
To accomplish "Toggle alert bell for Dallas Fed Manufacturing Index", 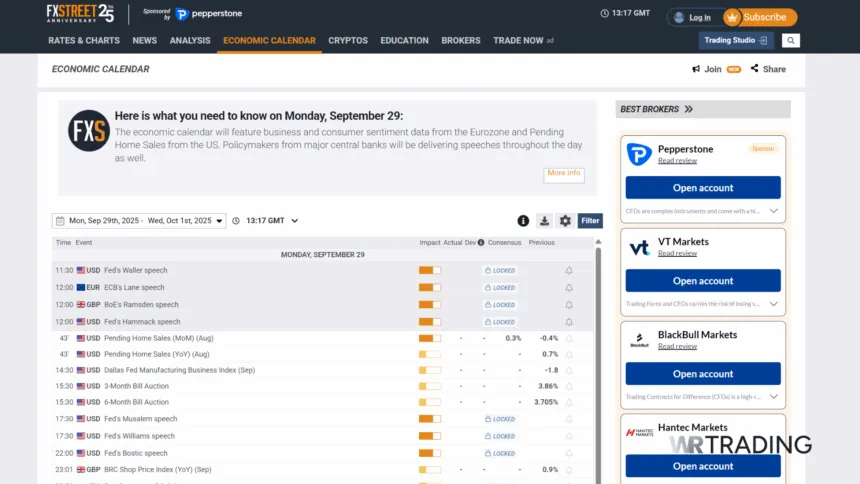I will (569, 370).
